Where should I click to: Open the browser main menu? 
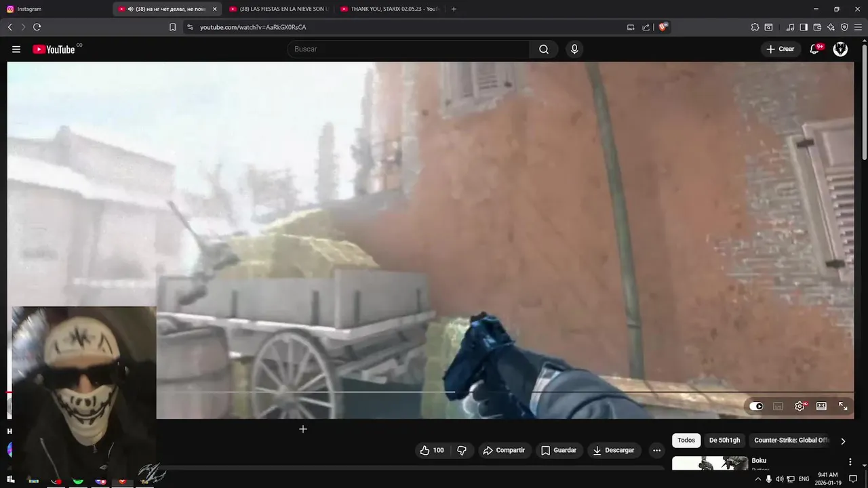[x=858, y=27]
